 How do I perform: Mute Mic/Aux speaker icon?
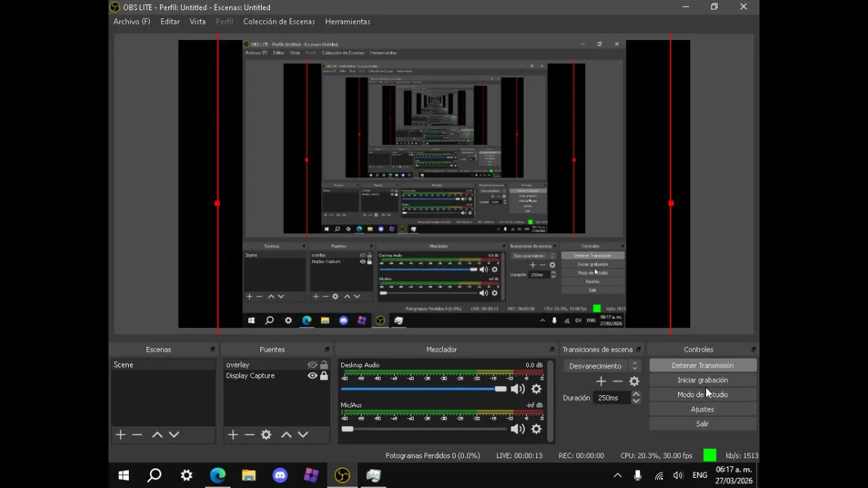tap(518, 429)
